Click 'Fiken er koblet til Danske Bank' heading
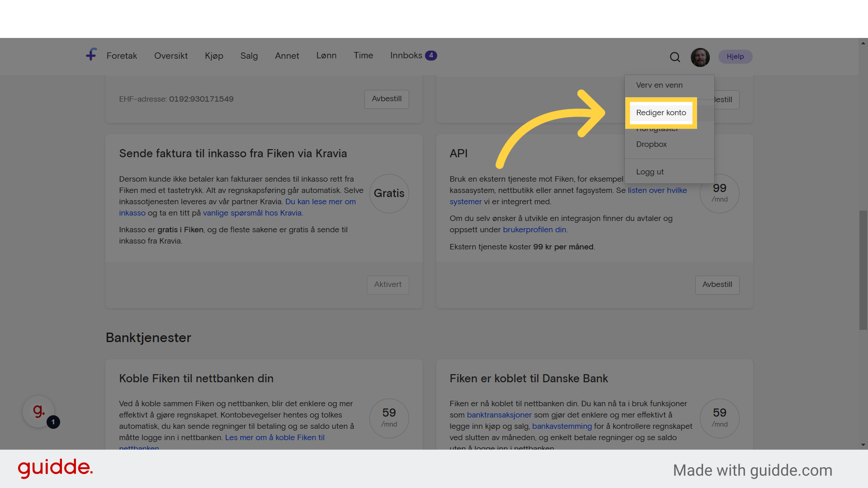Viewport: 868px width, 488px height. (528, 379)
